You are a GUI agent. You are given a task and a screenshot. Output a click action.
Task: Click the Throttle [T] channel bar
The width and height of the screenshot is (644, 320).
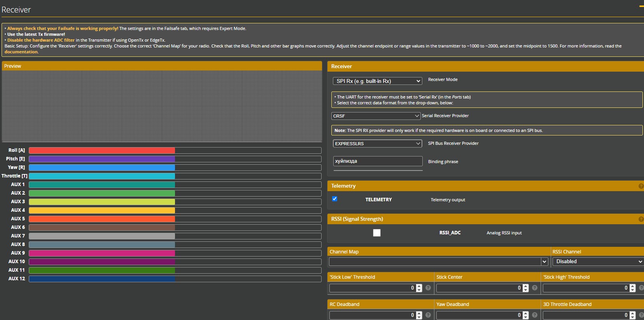[175, 176]
